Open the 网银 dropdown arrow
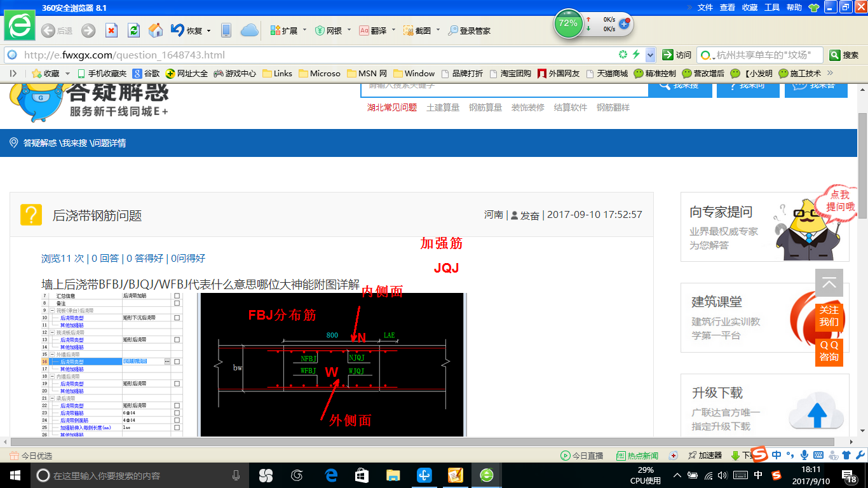Viewport: 868px width, 488px height. pos(349,30)
